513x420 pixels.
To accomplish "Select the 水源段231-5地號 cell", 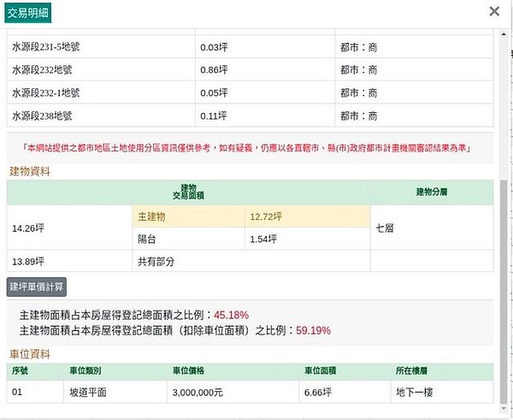I will tap(101, 47).
